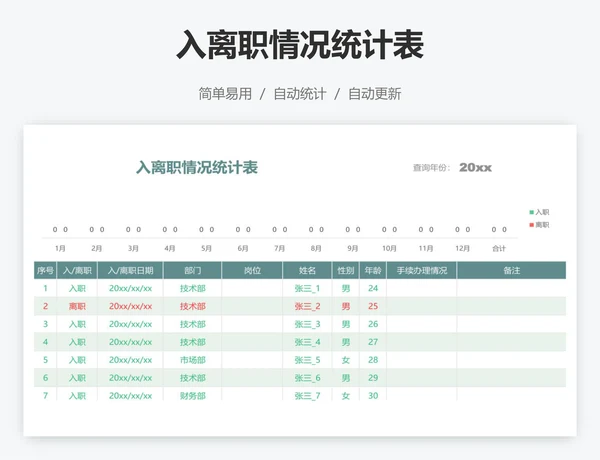Select the red name cell 张三_2
The height and width of the screenshot is (460, 600).
[307, 306]
